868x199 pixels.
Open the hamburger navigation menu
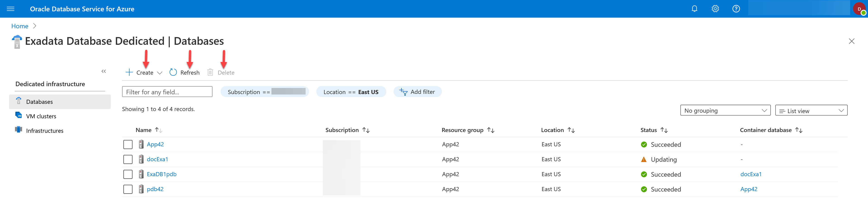[x=10, y=9]
